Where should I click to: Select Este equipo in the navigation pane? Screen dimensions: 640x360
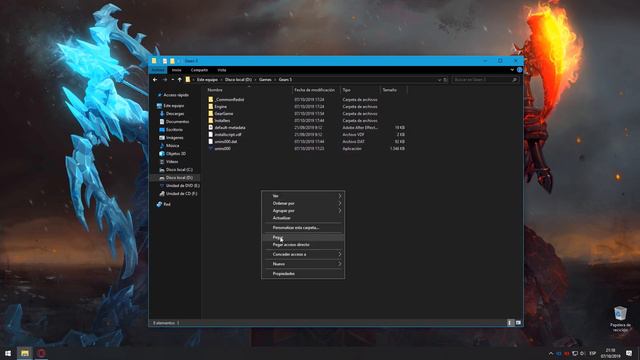[x=173, y=106]
